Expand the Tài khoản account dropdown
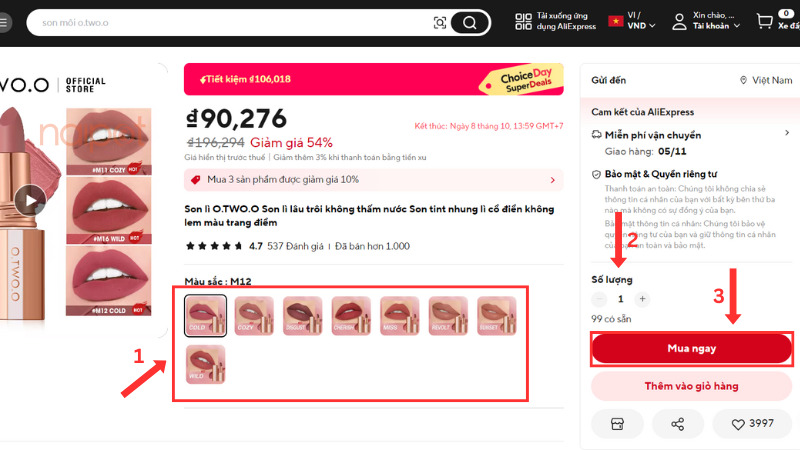Viewport: 800px width, 450px height. click(x=707, y=21)
